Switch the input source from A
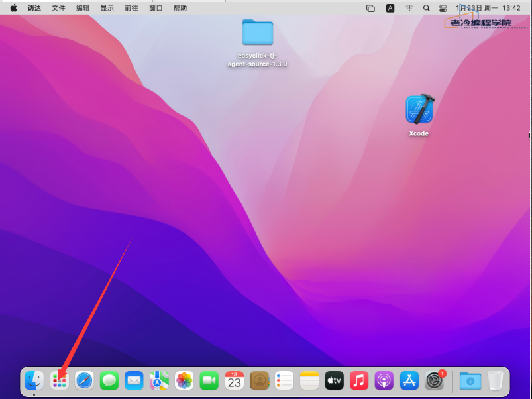Screen dimensions: 532x399 pos(390,8)
